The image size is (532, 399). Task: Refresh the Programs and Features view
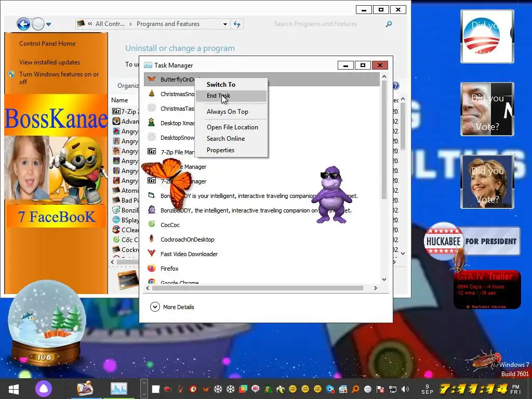237,24
